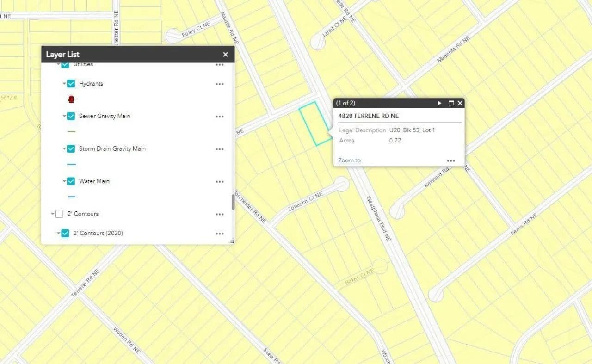Click the red hydrant legend symbol
592x364 pixels.
coord(71,99)
